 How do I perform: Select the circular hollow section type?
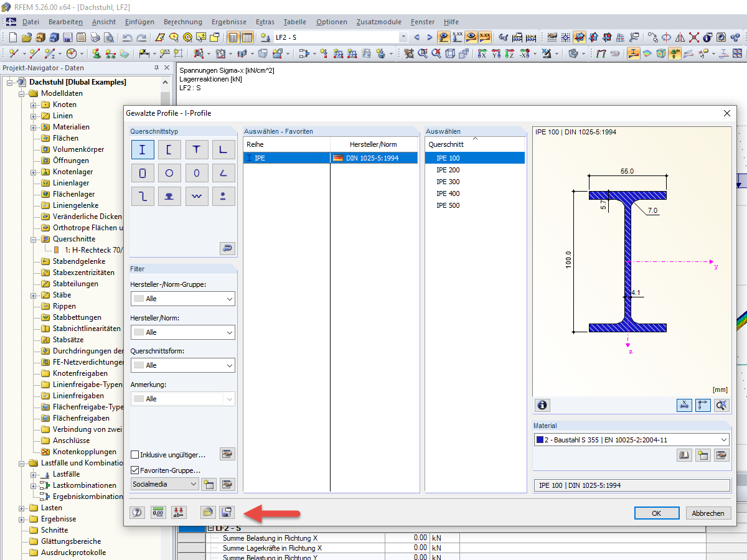pyautogui.click(x=169, y=173)
